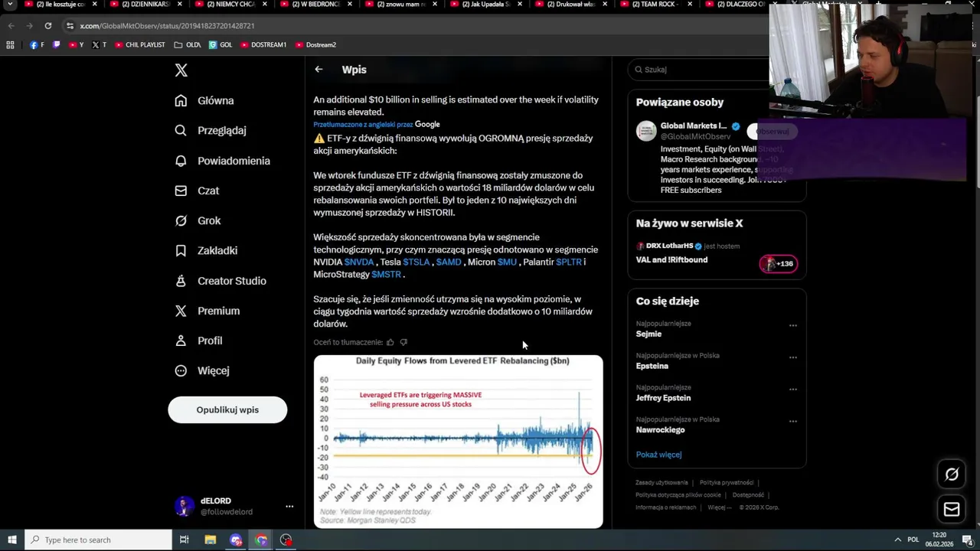Open the Sejmie trending topic

pyautogui.click(x=648, y=334)
